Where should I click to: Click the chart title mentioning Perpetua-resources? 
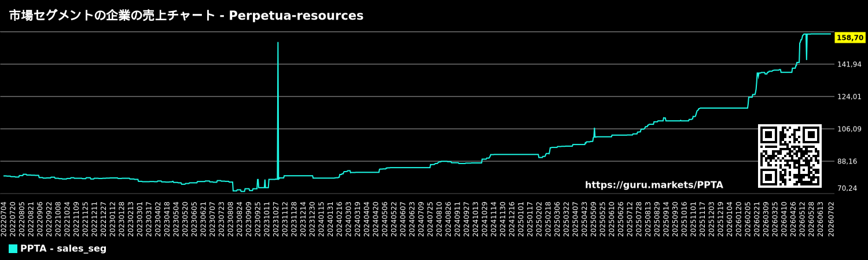[x=186, y=16]
